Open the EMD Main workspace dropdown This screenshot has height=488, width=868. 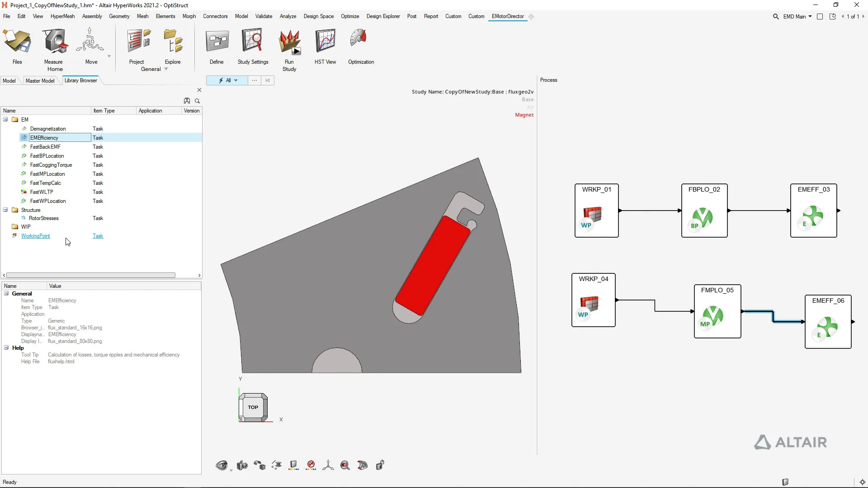coord(797,17)
